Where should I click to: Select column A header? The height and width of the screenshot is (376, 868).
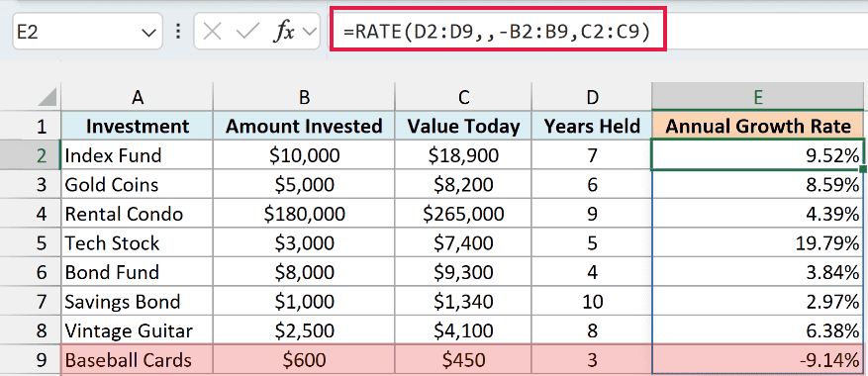[137, 97]
